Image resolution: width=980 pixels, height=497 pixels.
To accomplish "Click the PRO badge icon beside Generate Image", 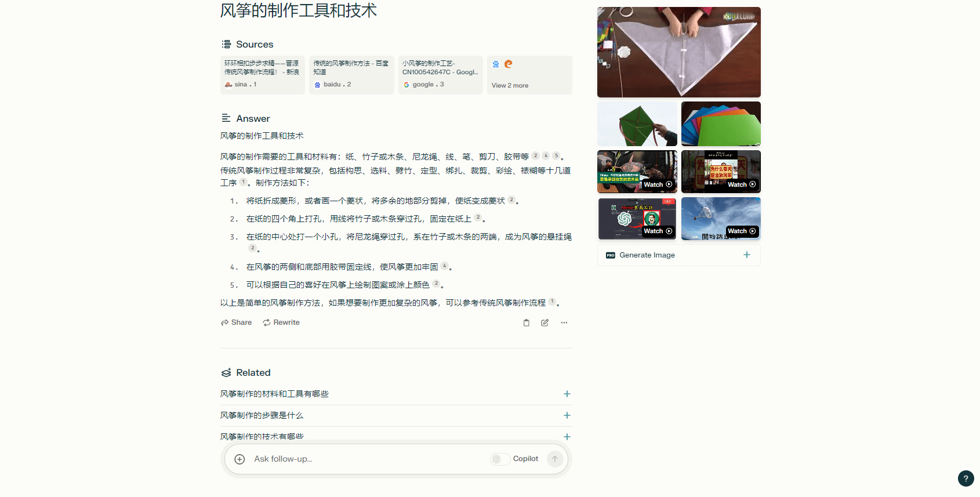I will (x=611, y=255).
